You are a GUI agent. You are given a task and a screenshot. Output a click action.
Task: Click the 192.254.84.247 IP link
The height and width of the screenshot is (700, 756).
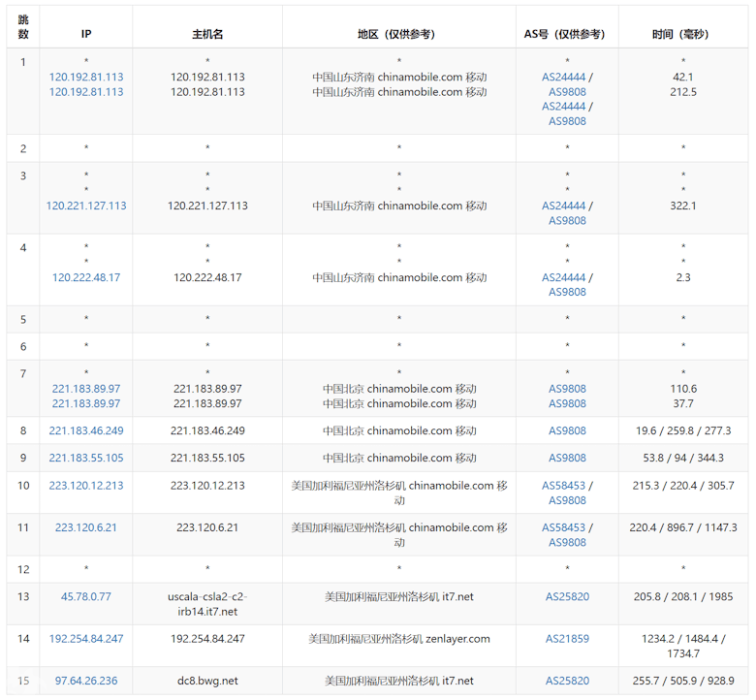[86, 639]
